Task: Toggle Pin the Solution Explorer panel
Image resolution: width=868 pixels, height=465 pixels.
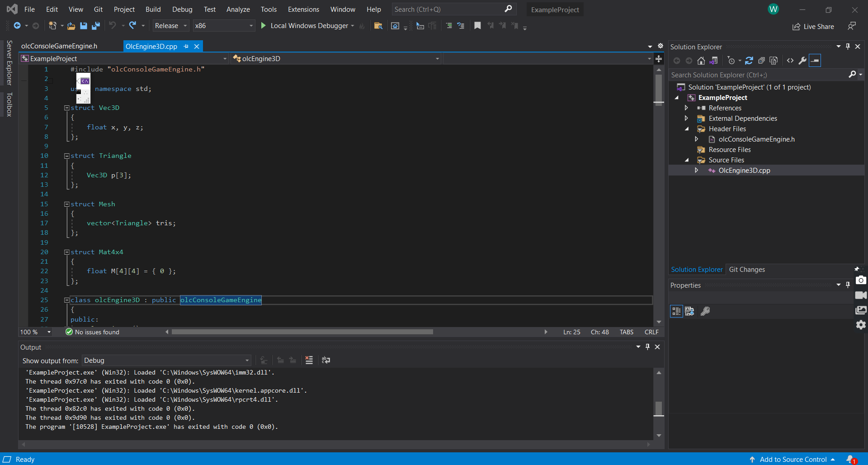Action: (848, 46)
